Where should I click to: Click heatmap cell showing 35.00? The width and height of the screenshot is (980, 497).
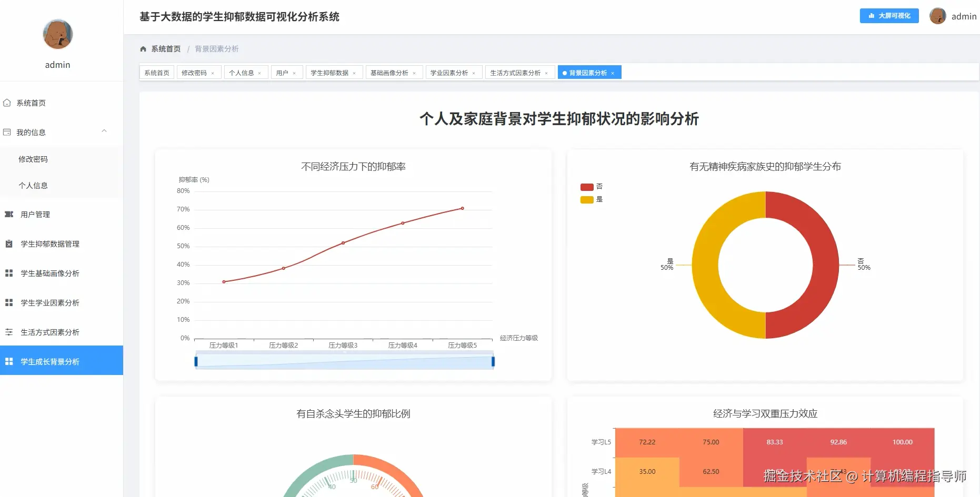(x=647, y=472)
